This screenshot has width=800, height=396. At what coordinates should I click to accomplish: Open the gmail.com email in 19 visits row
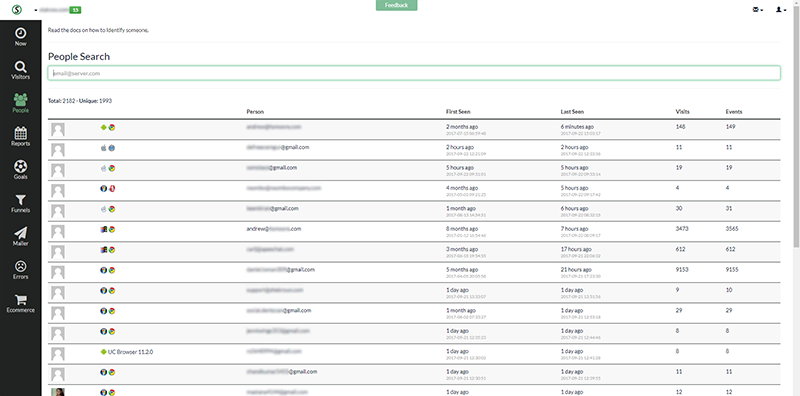coord(272,167)
